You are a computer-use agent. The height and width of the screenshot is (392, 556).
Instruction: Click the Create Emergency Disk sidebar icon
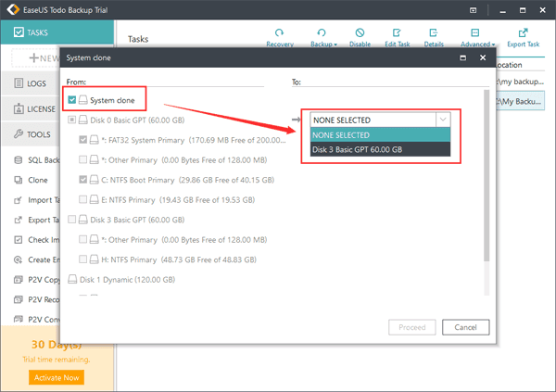pyautogui.click(x=18, y=259)
